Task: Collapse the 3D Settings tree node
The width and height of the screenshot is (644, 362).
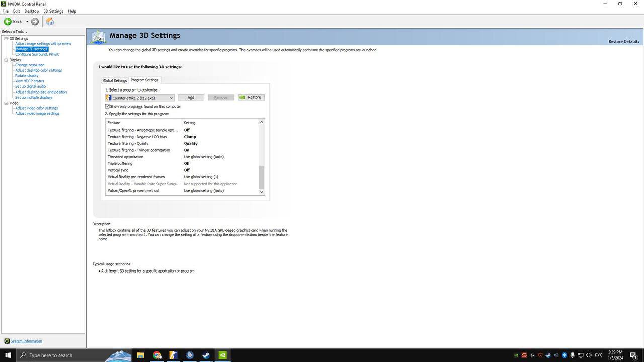Action: coord(6,38)
